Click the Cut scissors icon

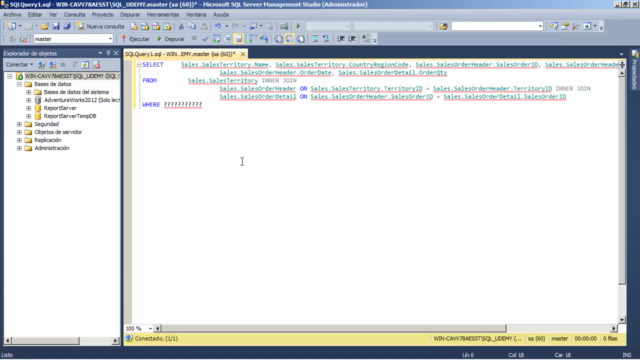coord(181,26)
